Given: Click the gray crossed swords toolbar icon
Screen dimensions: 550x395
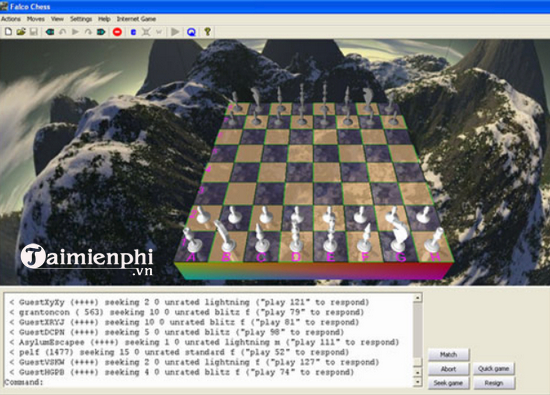Looking at the screenshot, I should tap(146, 32).
